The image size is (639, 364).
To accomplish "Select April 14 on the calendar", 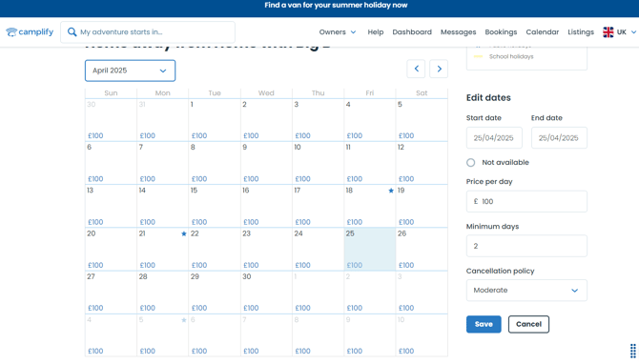I will coord(162,206).
